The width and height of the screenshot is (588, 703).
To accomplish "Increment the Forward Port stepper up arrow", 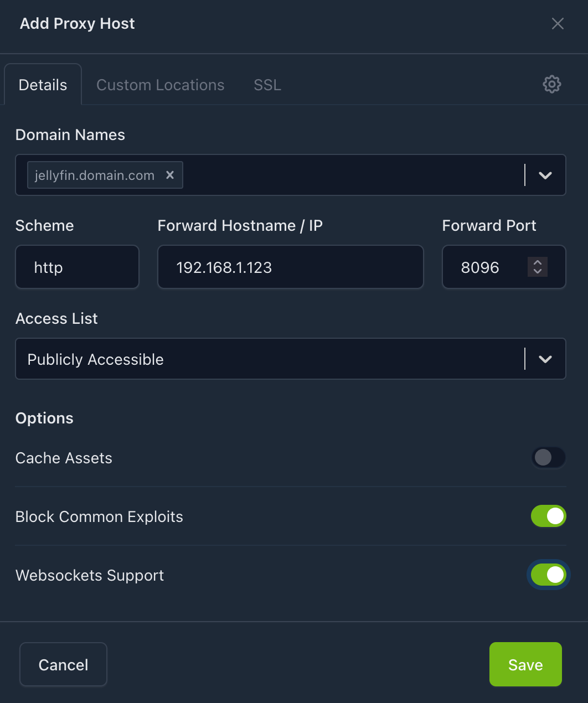I will click(x=537, y=262).
